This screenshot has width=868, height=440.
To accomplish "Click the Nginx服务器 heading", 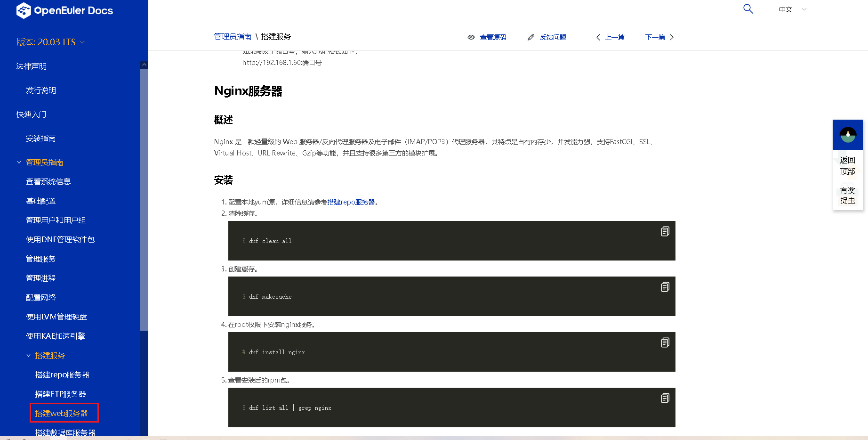I will pyautogui.click(x=248, y=91).
